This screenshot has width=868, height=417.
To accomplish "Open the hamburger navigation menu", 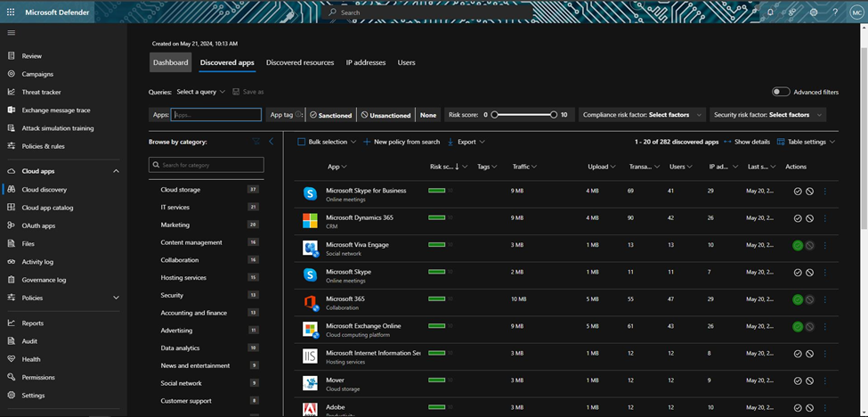I will click(x=11, y=33).
